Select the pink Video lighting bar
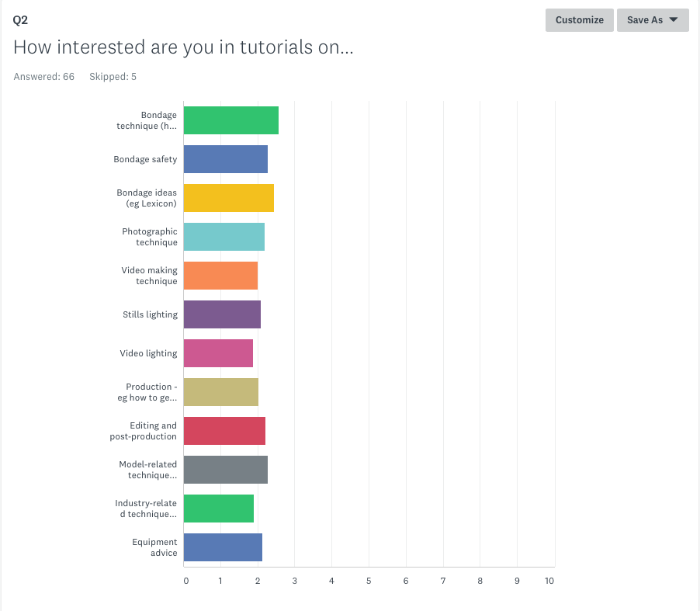 (218, 353)
